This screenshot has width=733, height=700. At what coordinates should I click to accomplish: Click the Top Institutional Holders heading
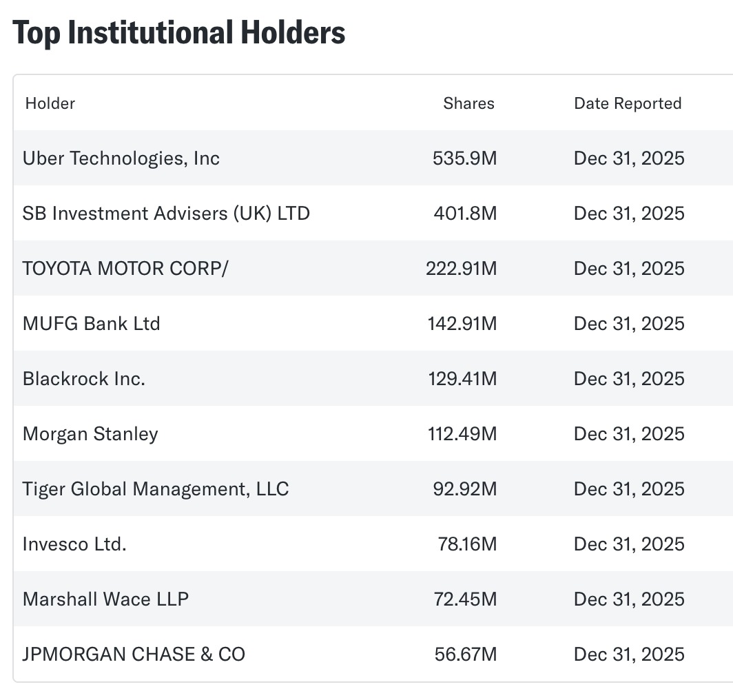pos(179,33)
